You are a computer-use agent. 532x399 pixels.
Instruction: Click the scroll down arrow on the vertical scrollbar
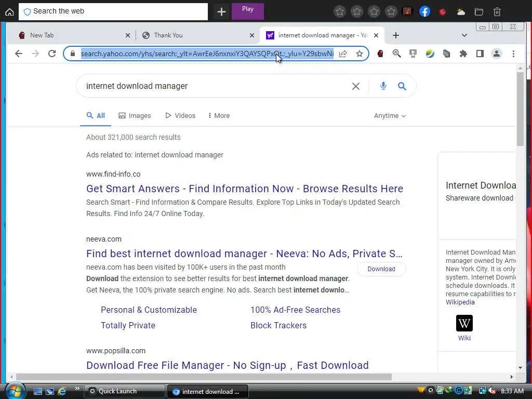(520, 368)
